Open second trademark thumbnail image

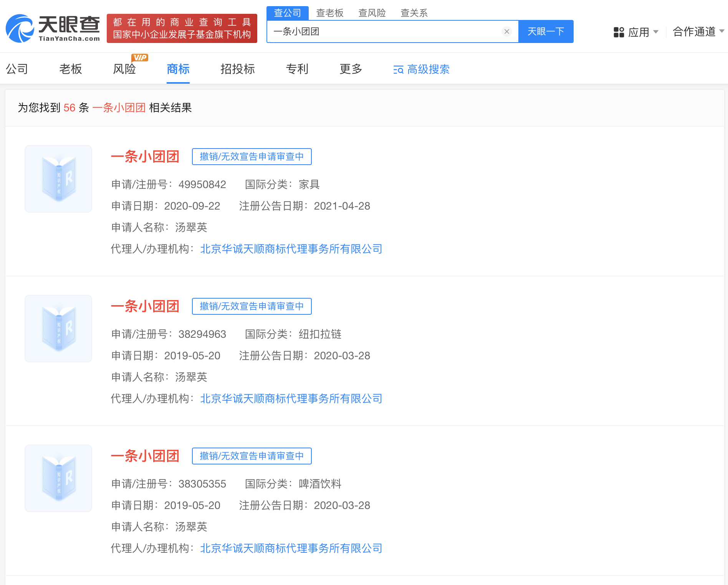tap(58, 329)
